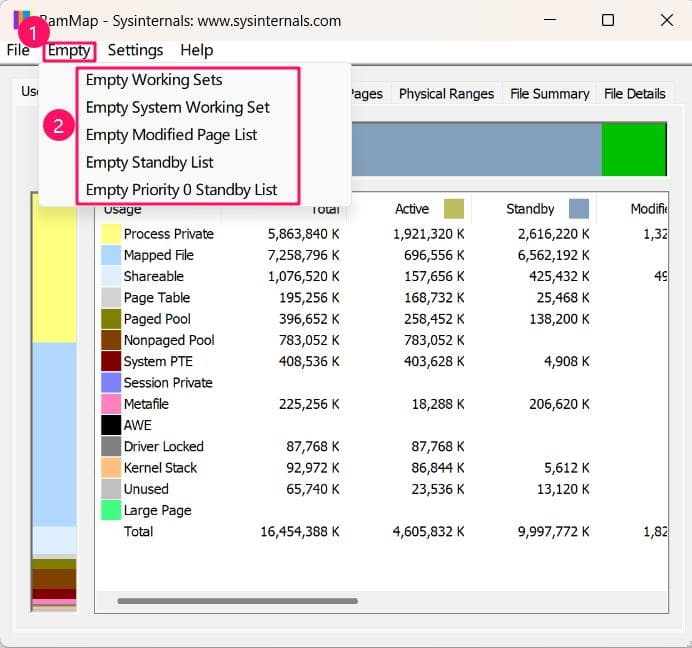Select the Nonpaged Pool row label
This screenshot has width=692, height=648.
169,340
